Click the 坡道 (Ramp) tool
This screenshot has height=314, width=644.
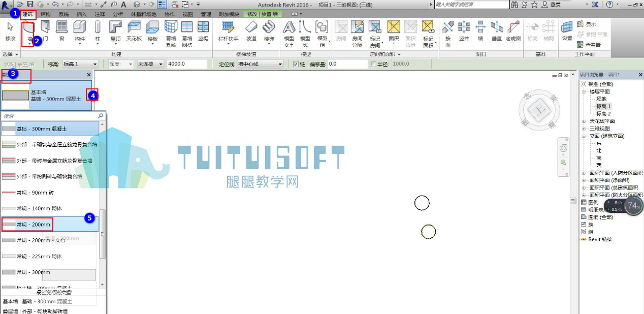[x=251, y=30]
